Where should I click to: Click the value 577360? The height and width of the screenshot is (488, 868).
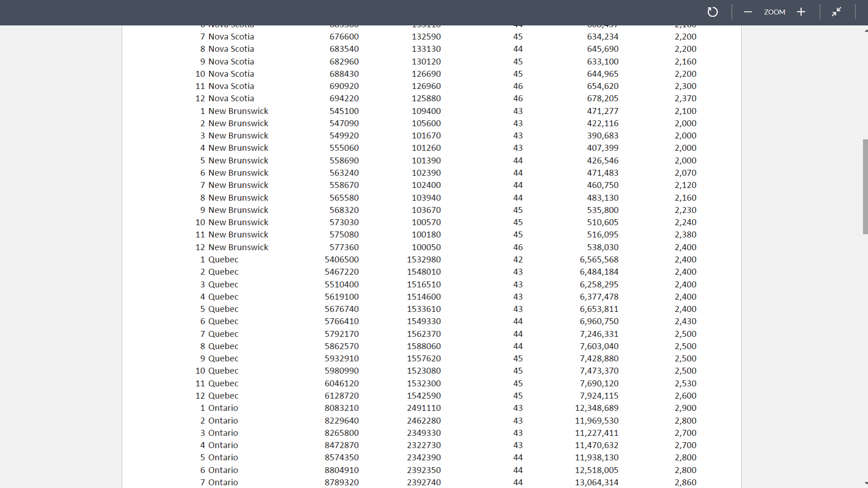[344, 247]
